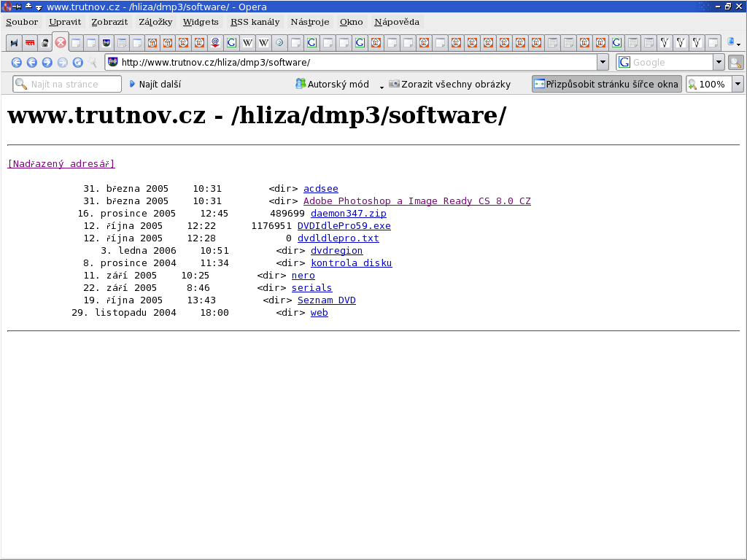Open Adobe Photoshop a Image Ready link

tap(417, 201)
